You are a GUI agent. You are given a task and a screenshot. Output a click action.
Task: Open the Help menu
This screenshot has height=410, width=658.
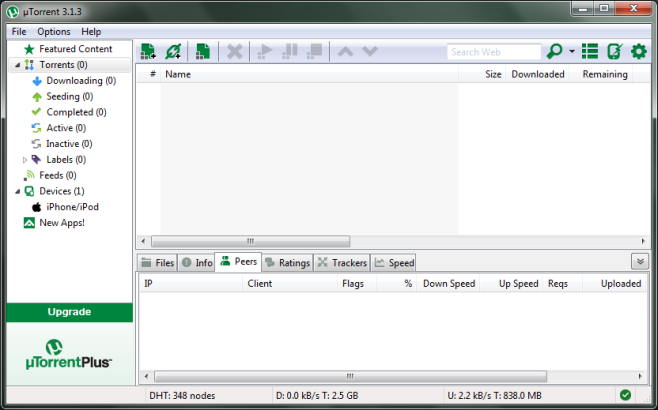click(x=91, y=31)
